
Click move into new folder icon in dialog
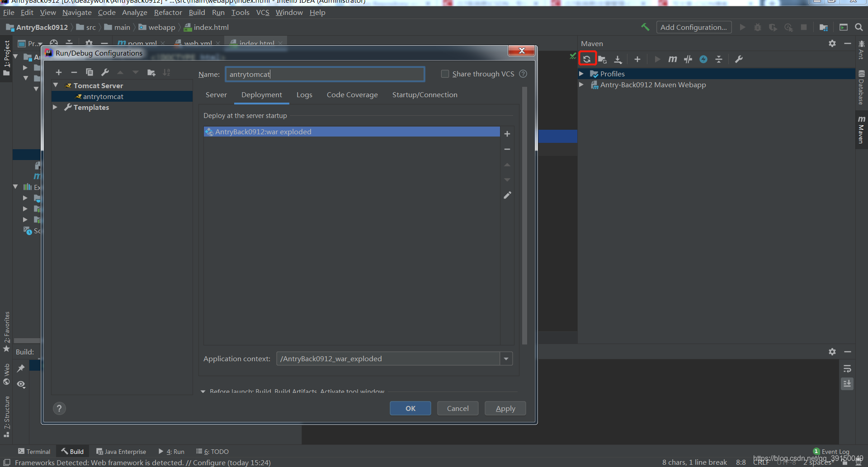pyautogui.click(x=151, y=72)
